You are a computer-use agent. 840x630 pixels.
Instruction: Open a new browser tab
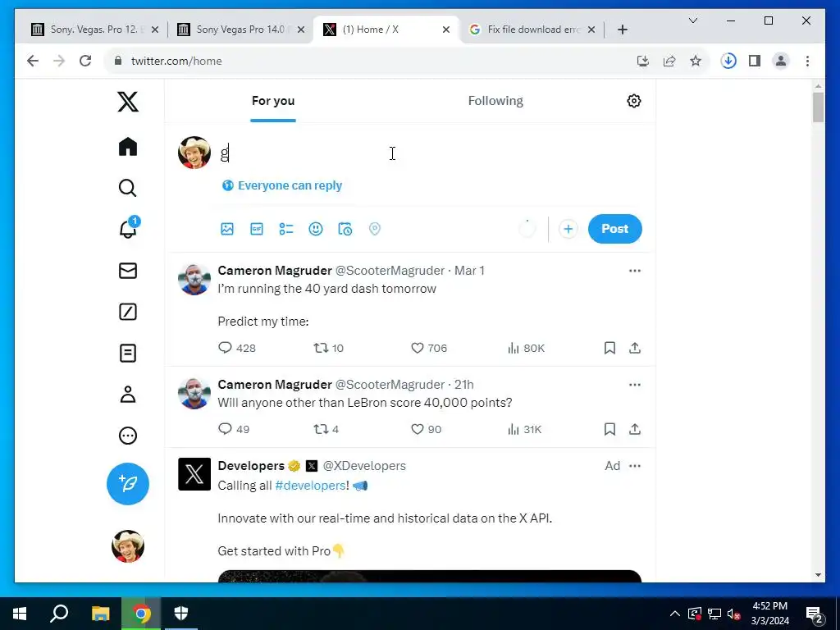[623, 30]
